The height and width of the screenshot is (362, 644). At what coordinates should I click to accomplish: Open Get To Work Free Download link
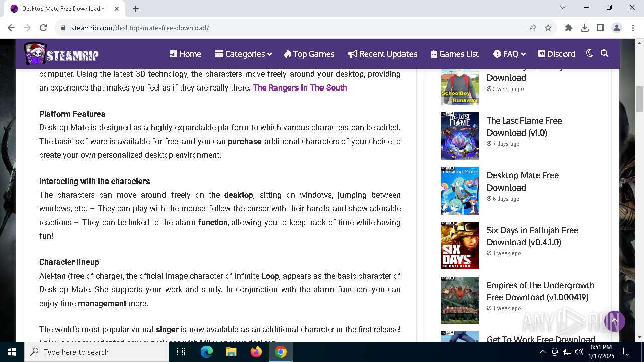pos(540,339)
